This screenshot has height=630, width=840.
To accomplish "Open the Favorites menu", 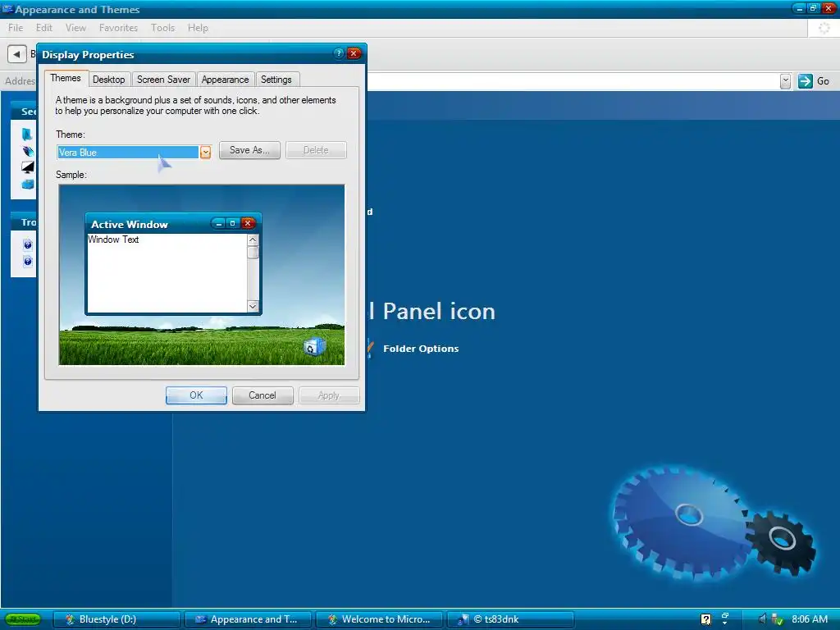I will click(118, 28).
